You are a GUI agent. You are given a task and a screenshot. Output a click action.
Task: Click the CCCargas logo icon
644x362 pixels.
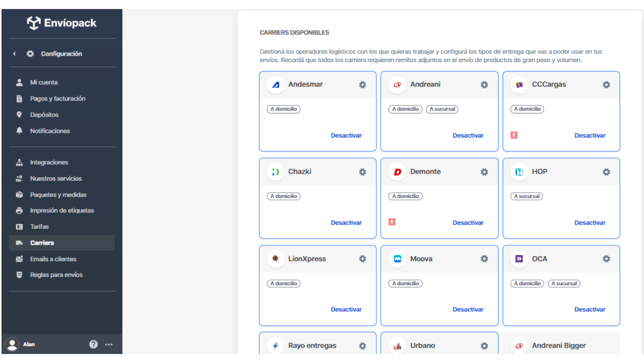coord(519,85)
